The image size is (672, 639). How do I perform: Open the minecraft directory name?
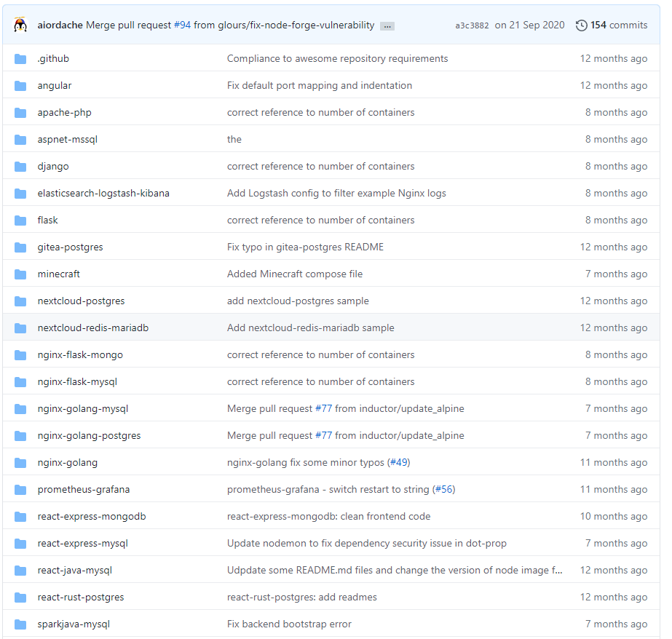click(x=59, y=274)
